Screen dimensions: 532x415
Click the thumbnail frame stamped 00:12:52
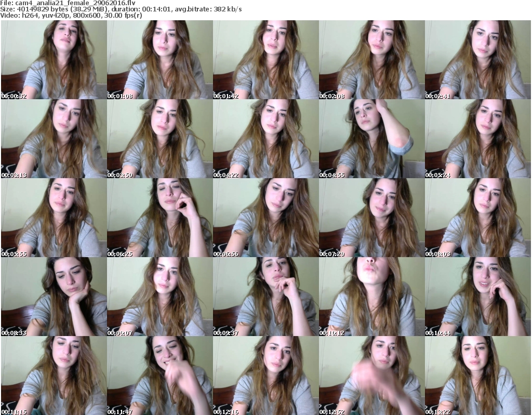coord(372,376)
